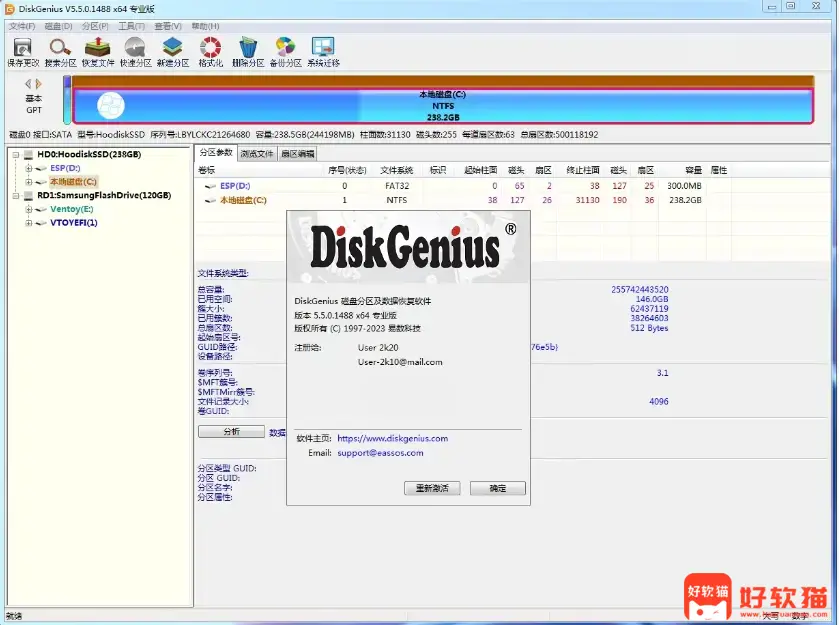Expand the ESP(D:) node in tree

[29, 168]
